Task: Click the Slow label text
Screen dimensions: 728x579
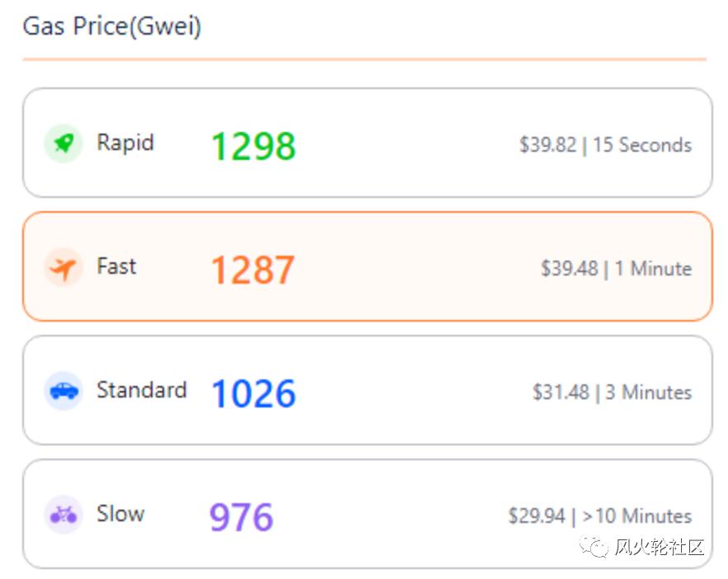Action: pyautogui.click(x=120, y=513)
